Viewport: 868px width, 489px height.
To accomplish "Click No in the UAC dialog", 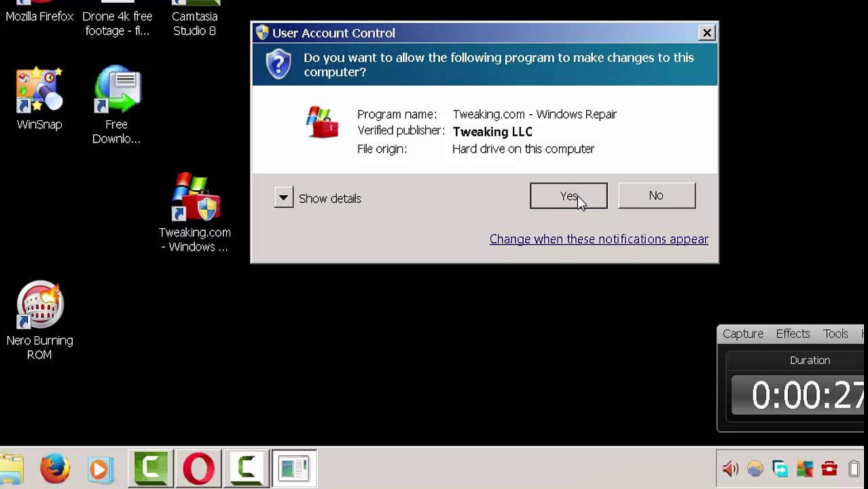I will 656,196.
